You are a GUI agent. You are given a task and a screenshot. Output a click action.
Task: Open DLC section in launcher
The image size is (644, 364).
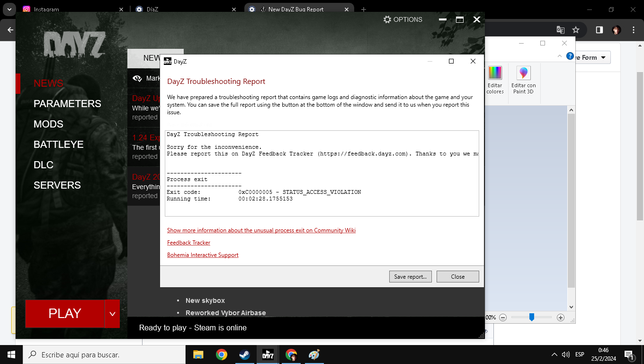coord(44,165)
